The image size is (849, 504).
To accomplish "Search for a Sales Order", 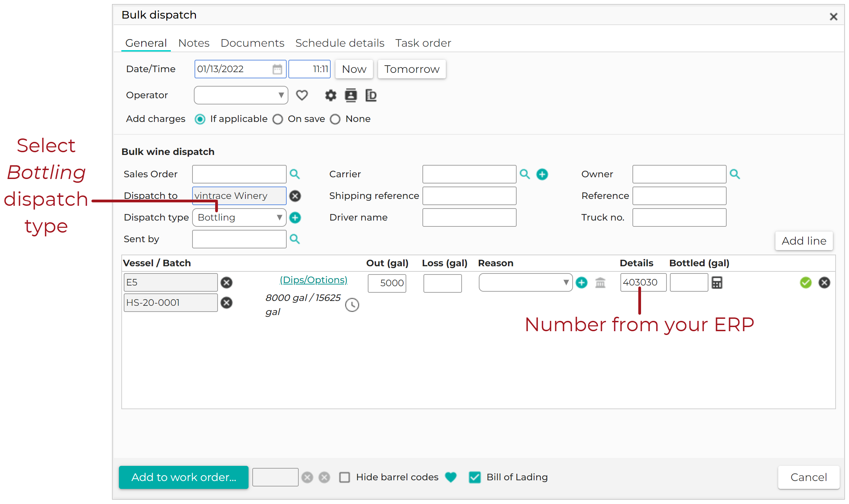I will (295, 174).
